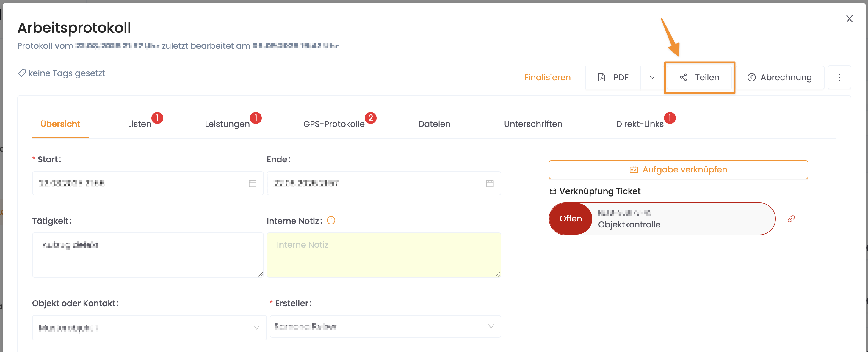Click the Ende date calendar icon

pyautogui.click(x=490, y=183)
